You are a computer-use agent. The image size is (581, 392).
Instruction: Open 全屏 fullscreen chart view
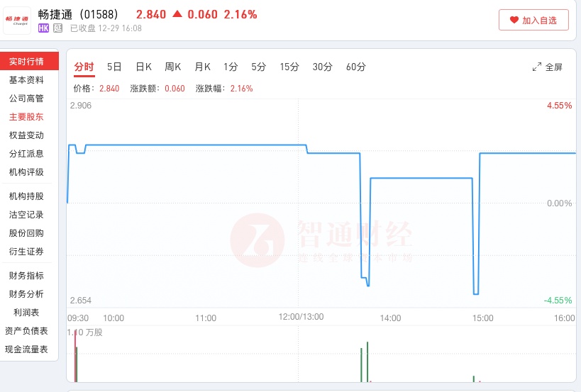pyautogui.click(x=547, y=67)
